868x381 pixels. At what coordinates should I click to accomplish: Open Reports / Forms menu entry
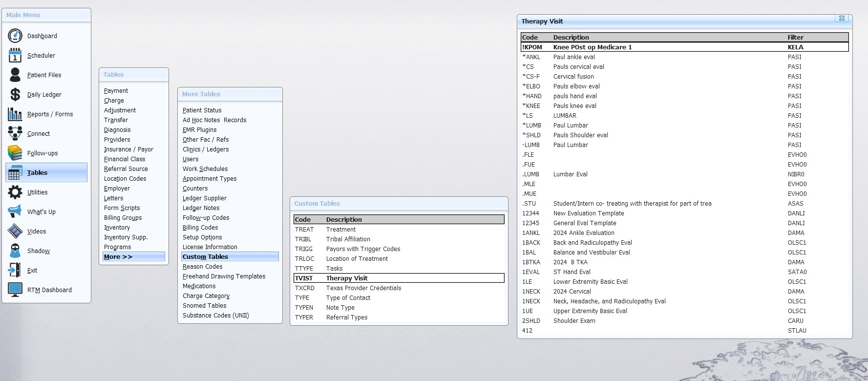point(50,114)
